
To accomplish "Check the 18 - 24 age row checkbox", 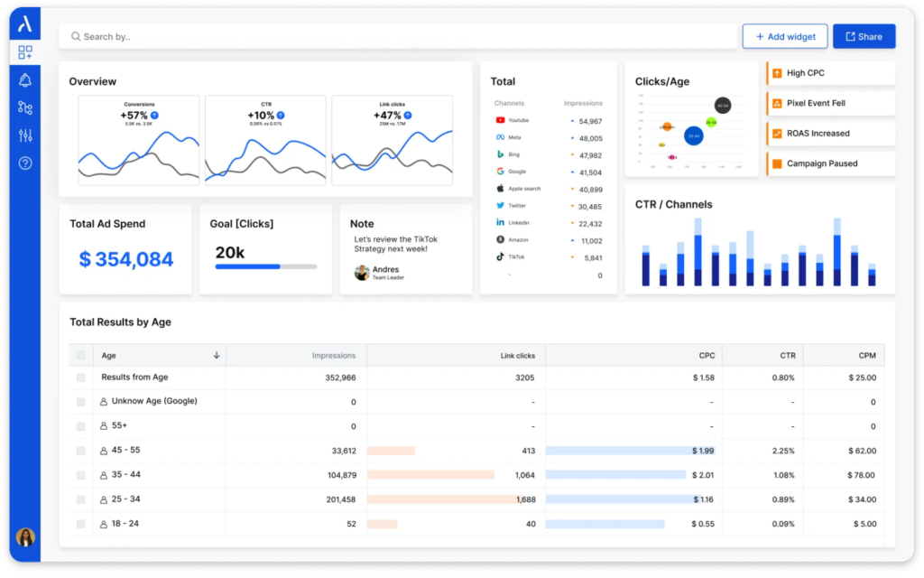I will 80,524.
